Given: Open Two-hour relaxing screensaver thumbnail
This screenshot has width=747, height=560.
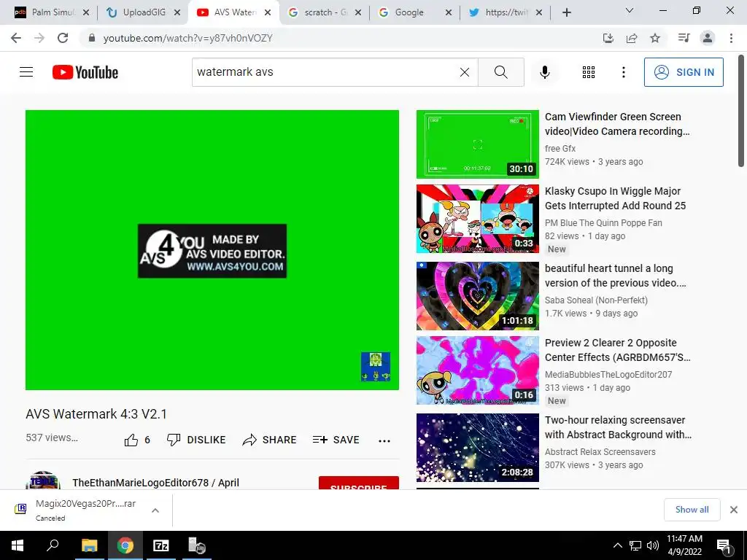Looking at the screenshot, I should point(477,448).
